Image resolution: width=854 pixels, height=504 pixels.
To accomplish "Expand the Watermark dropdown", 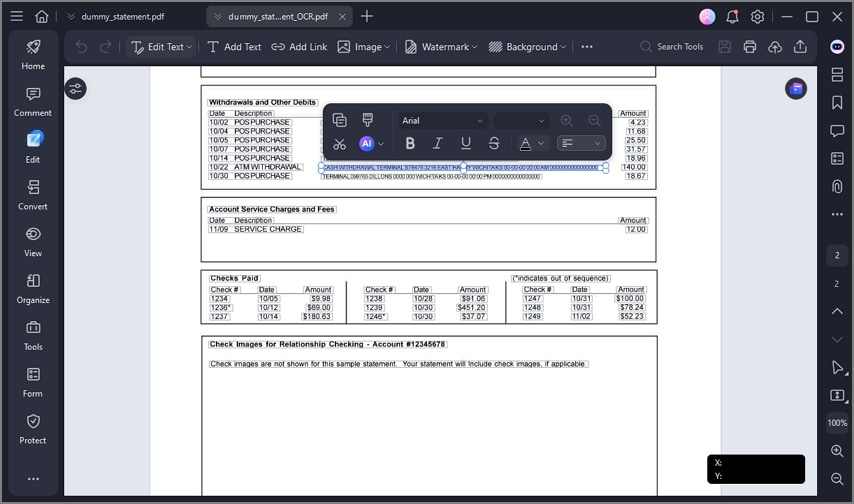I will click(474, 47).
